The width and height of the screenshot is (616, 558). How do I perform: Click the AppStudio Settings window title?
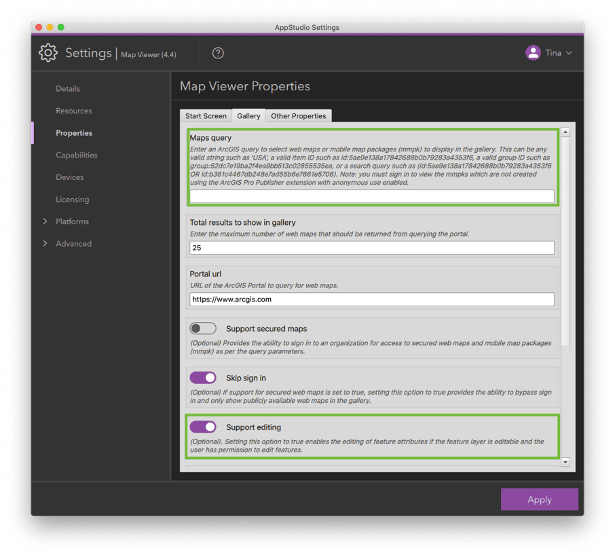[x=307, y=28]
